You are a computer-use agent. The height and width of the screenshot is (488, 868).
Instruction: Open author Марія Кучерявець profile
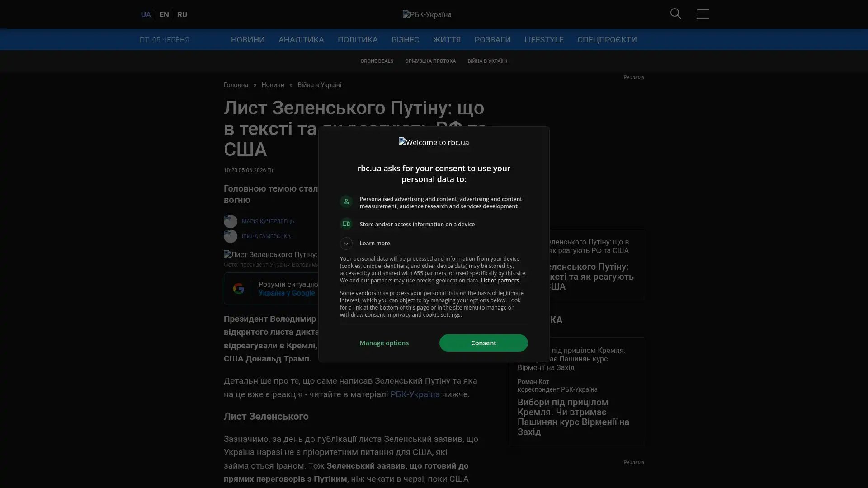click(268, 221)
